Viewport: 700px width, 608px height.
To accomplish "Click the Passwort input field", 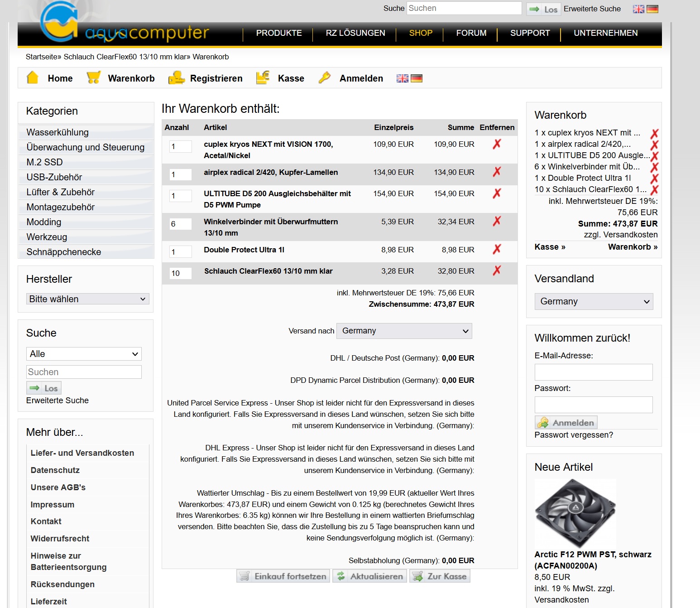I will click(594, 405).
